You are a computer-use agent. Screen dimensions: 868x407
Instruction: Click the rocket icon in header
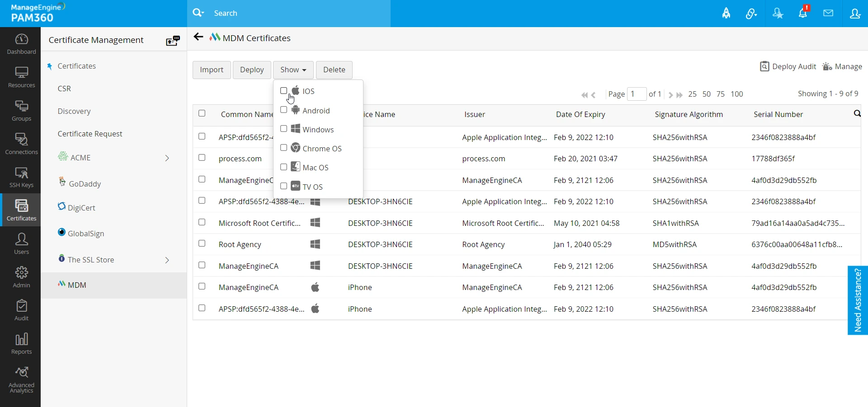point(726,14)
